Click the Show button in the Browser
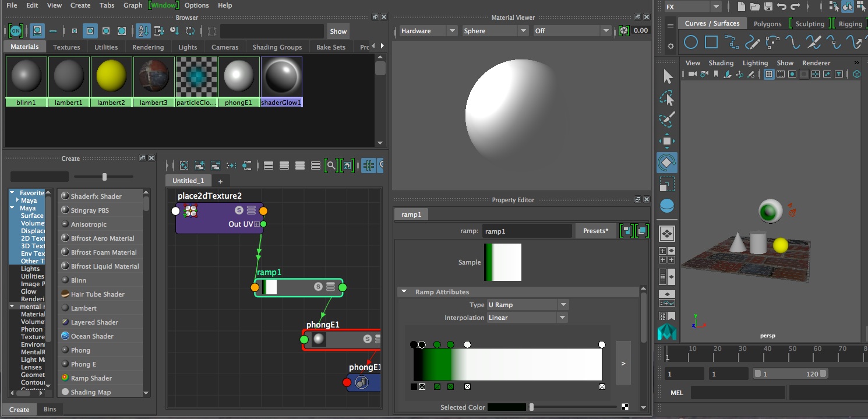Screen dimensions: 868x419 (337, 31)
